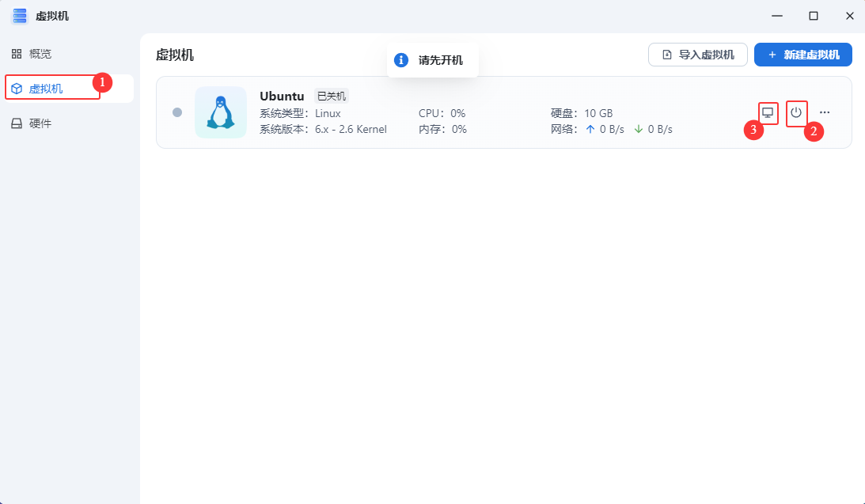Click the gray status dot indicator
Image resolution: width=865 pixels, height=504 pixels.
point(177,112)
